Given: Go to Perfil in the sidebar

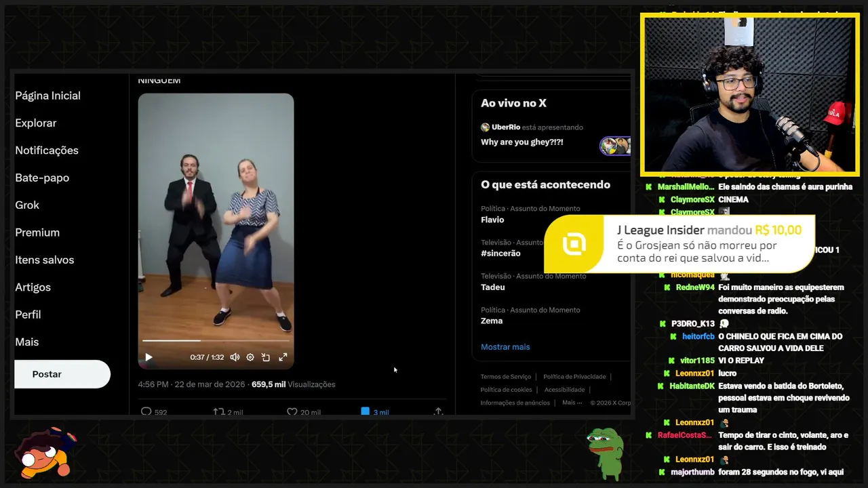Looking at the screenshot, I should pos(28,314).
